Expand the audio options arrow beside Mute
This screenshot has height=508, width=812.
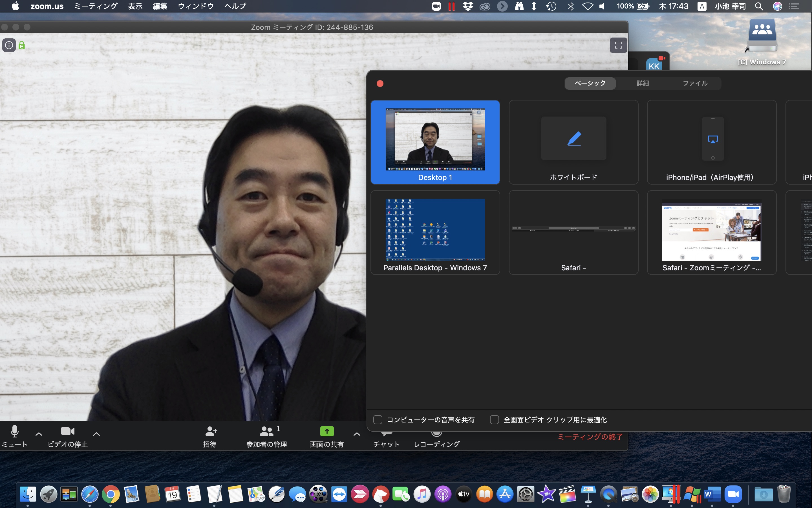pos(39,434)
